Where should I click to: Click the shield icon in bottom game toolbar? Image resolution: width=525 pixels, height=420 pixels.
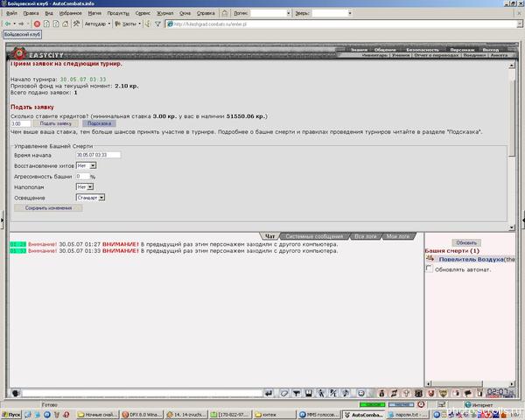444,393
